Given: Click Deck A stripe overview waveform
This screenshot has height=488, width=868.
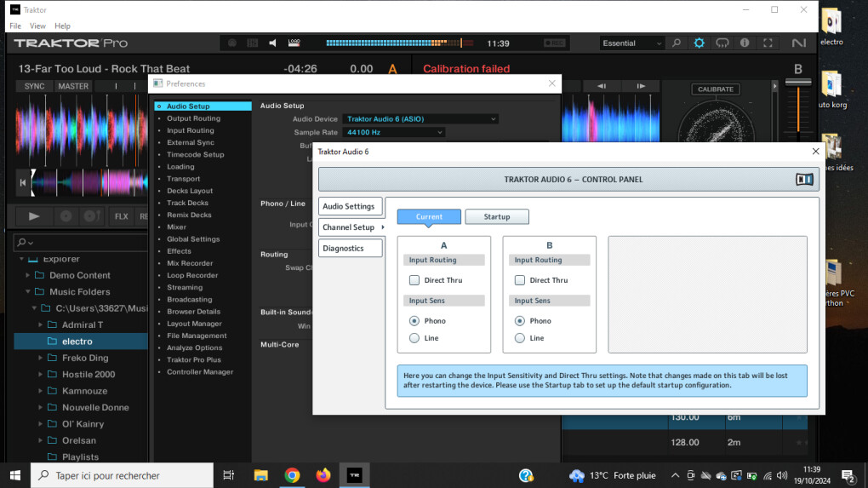Looking at the screenshot, I should (89, 182).
